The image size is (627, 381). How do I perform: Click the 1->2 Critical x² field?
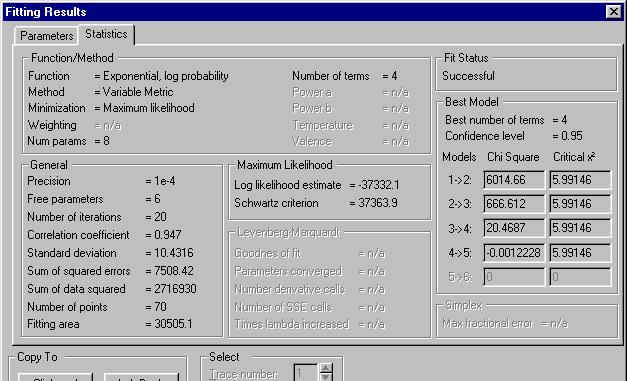coord(580,180)
